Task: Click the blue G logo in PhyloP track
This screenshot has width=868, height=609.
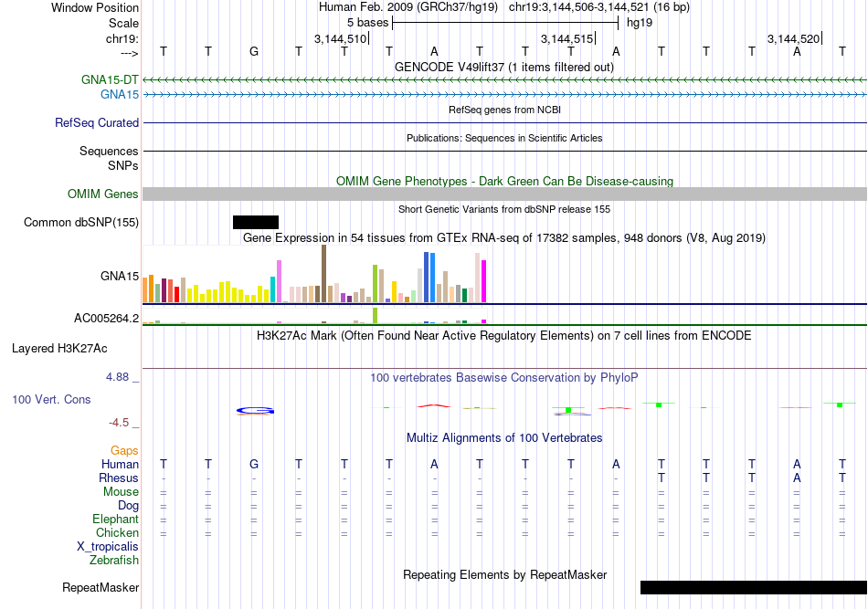Action: [x=255, y=411]
